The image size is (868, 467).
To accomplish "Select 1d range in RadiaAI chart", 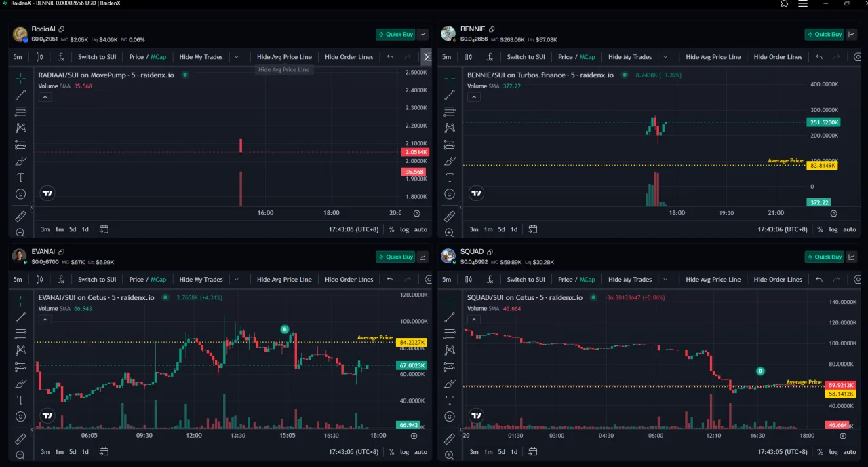I will pyautogui.click(x=85, y=229).
